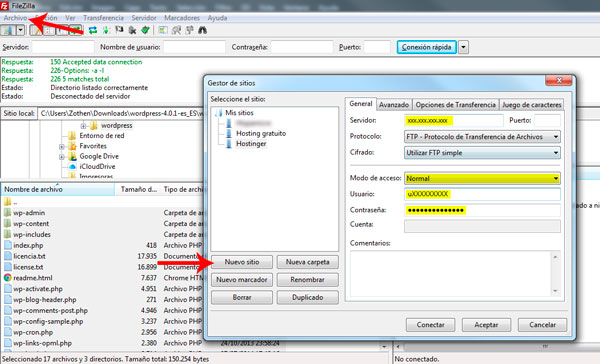This screenshot has height=364, width=600.
Task: Click Aceptar in Gestor de sitios
Action: [x=486, y=325]
